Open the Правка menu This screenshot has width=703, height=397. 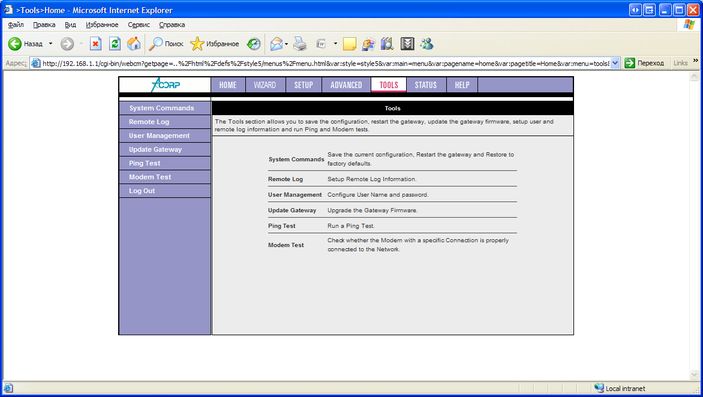point(44,25)
